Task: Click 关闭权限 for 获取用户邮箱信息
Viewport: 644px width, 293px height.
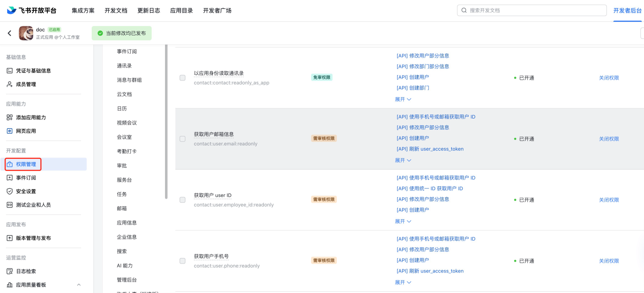Action: click(609, 139)
